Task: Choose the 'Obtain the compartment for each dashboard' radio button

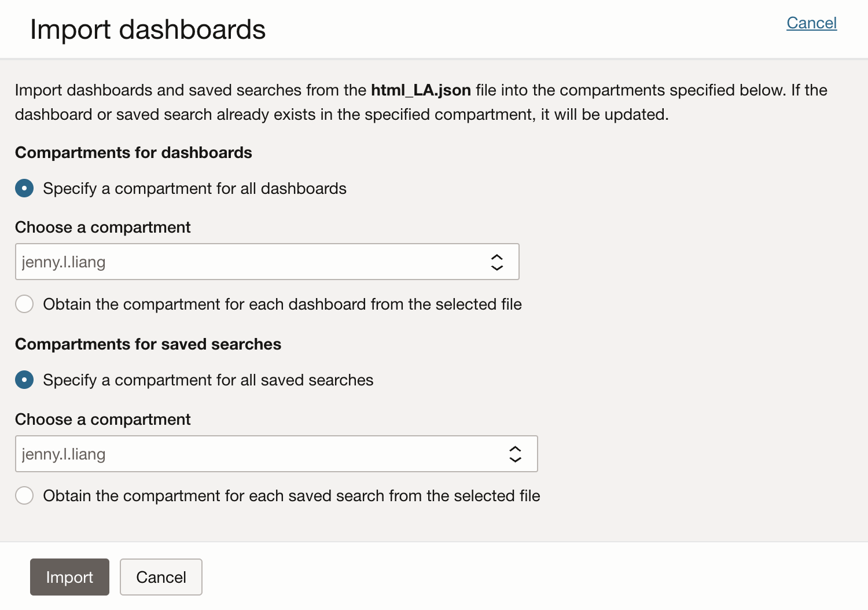Action: click(x=24, y=304)
